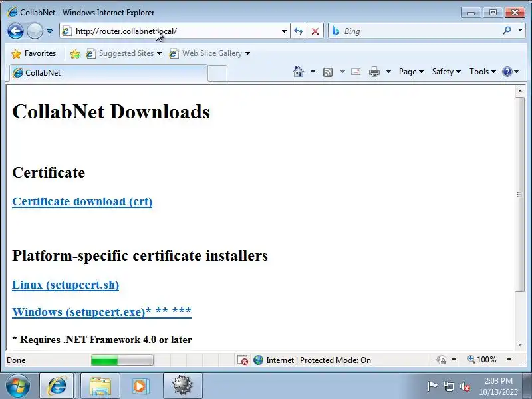Screen dimensions: 532x399
Task: Expand the feeds dropdown arrow
Action: 342,72
